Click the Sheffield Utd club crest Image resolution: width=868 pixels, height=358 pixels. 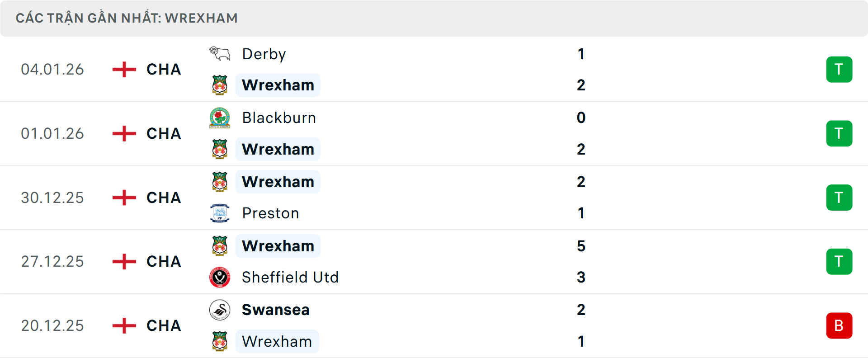[220, 277]
